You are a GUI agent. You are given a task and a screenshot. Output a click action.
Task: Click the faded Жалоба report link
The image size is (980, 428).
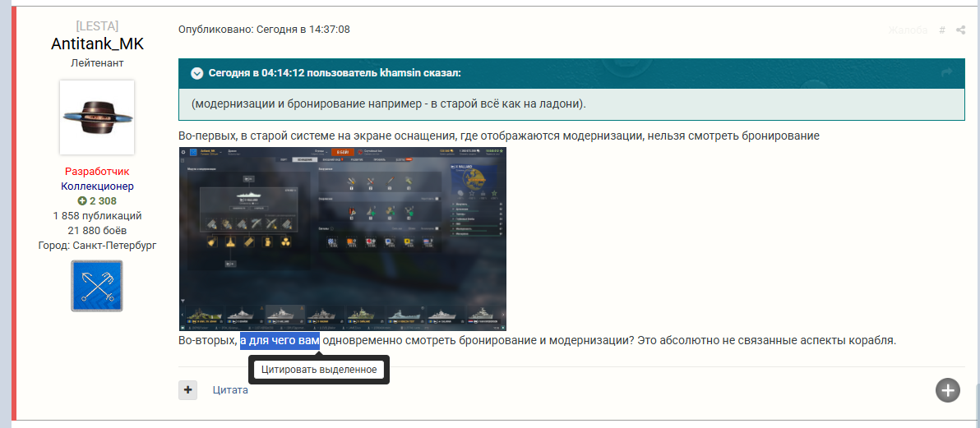pyautogui.click(x=908, y=30)
